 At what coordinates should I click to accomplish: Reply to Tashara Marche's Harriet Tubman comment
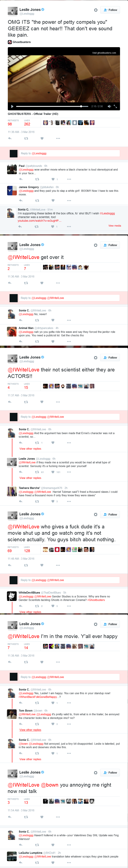(21, 501)
